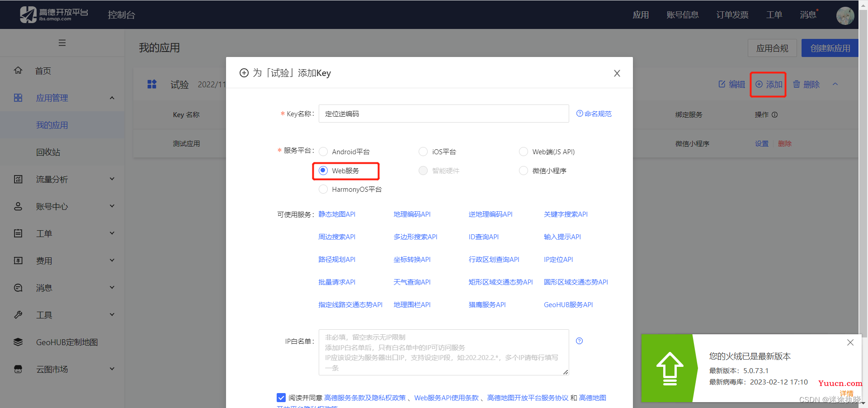Viewport: 868px width, 408px height.
Task: Click 控制台 in the header
Action: (x=121, y=15)
